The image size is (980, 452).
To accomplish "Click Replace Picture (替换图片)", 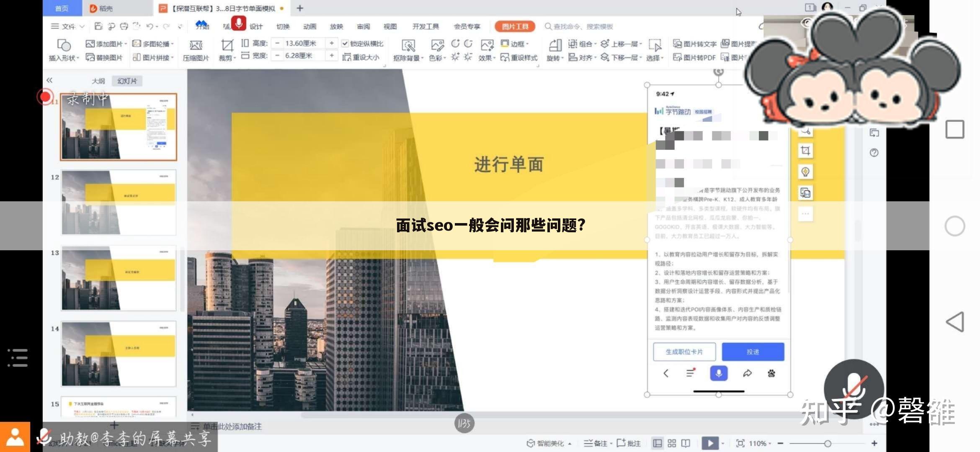I will 104,57.
